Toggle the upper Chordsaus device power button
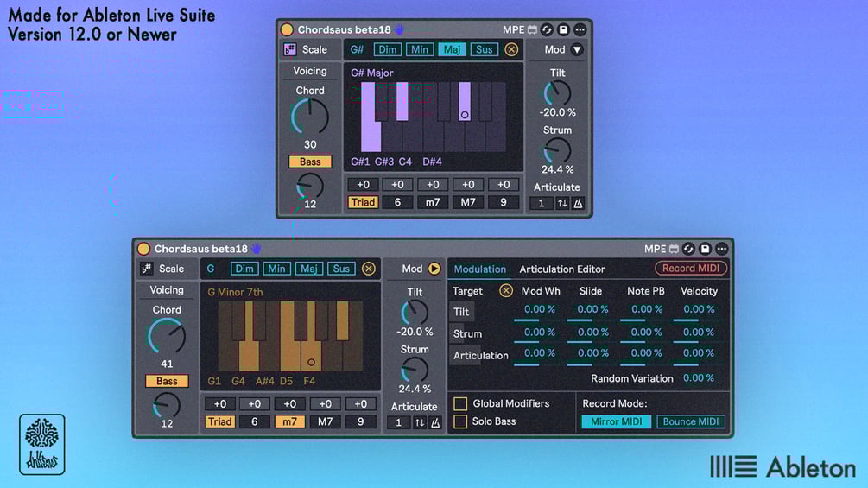Image resolution: width=868 pixels, height=488 pixels. tap(287, 29)
